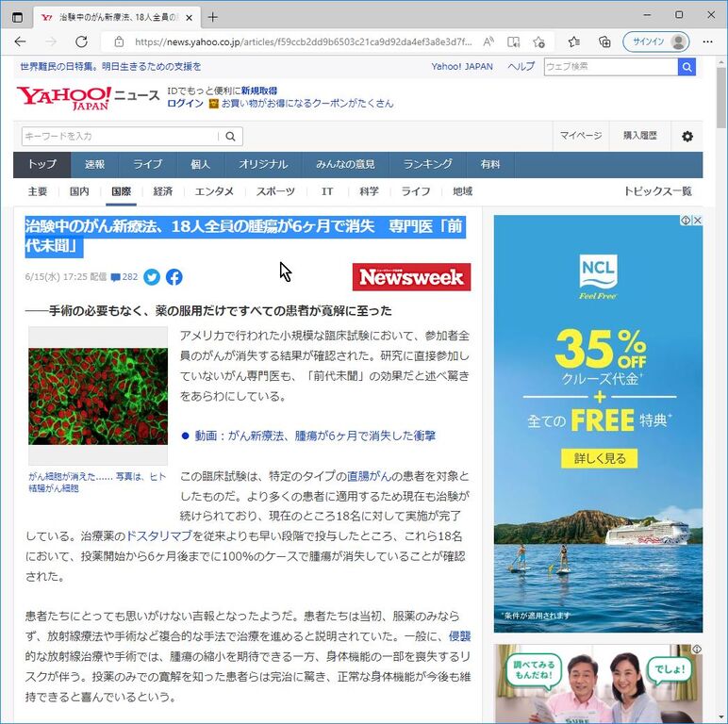Open the 経済 category
728x724 pixels.
point(163,191)
